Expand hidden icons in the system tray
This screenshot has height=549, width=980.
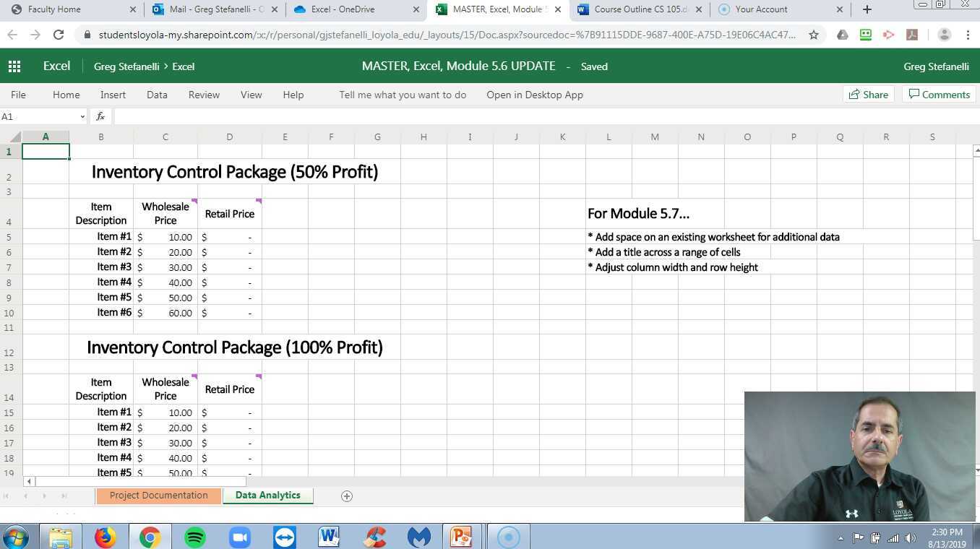tap(841, 537)
